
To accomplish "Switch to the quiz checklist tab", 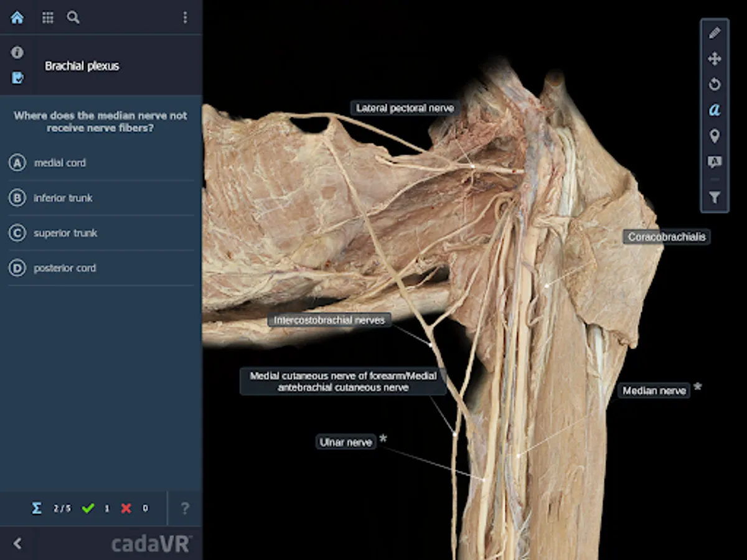I will point(16,77).
